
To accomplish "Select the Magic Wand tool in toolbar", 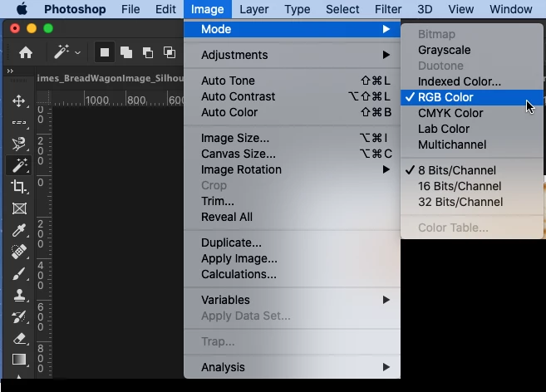I will pos(19,165).
